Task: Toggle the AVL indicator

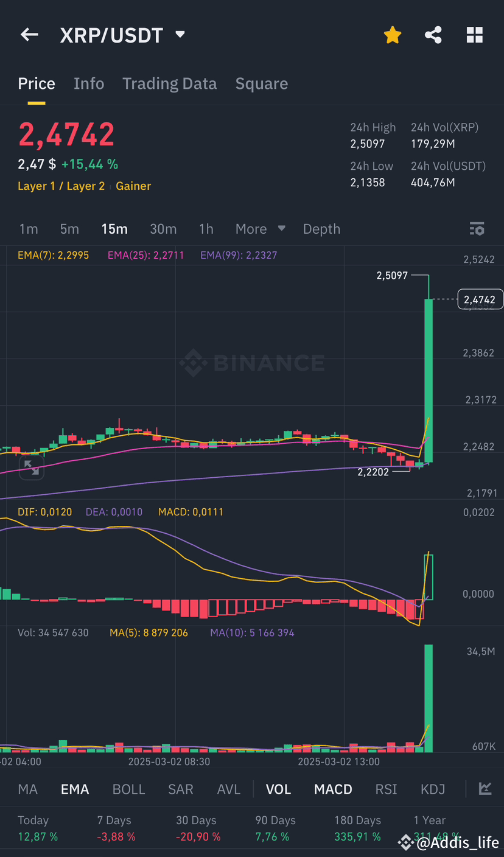Action: coord(229,789)
